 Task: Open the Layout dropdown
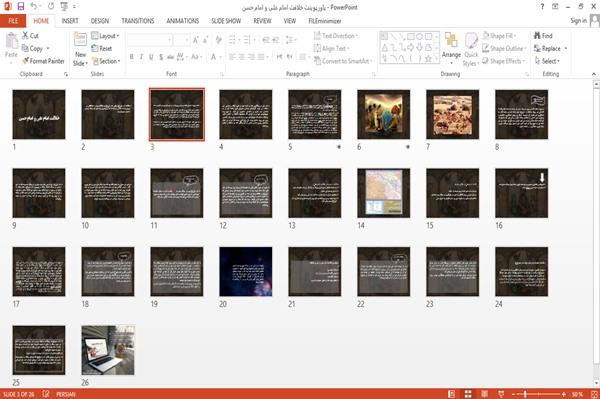click(105, 36)
